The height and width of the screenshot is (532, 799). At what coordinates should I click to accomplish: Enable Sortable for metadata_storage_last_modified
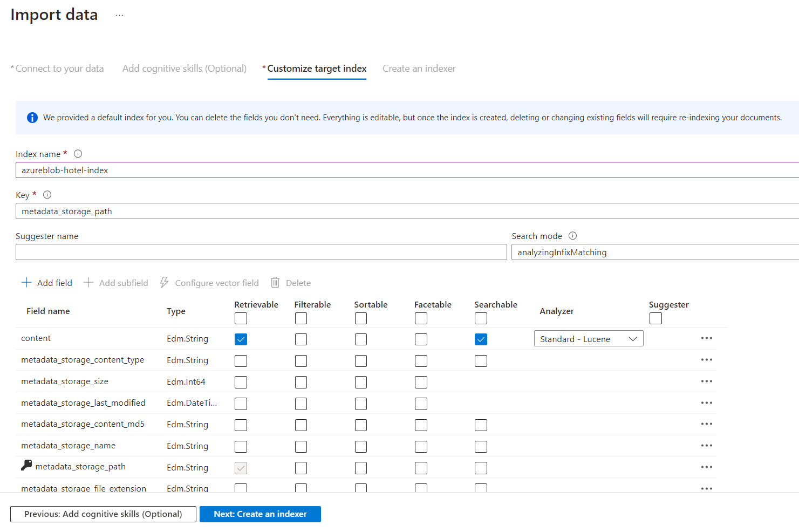click(361, 404)
